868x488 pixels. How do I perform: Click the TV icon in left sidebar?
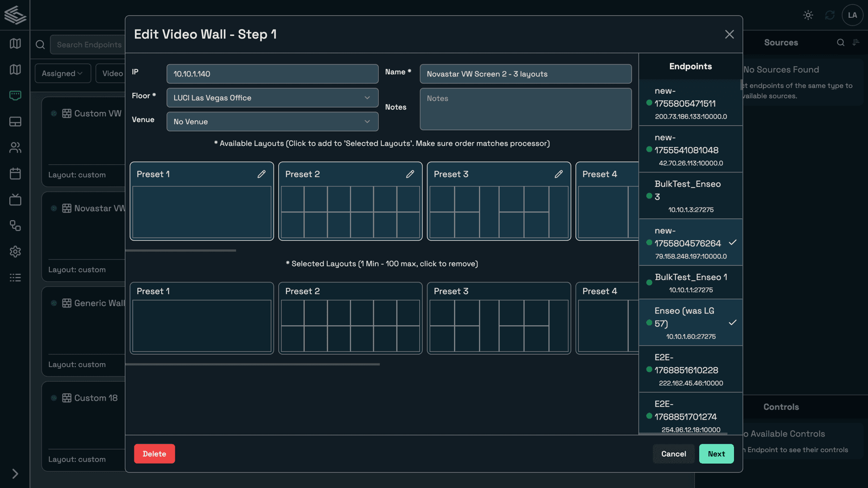(15, 200)
